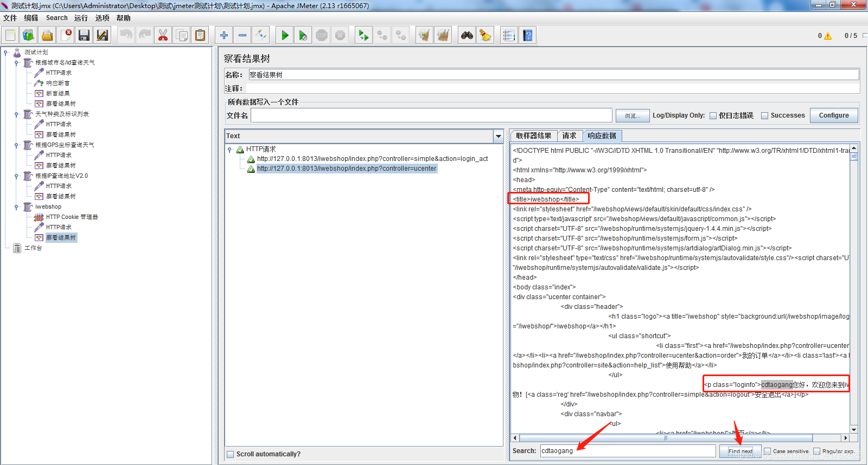Image resolution: width=868 pixels, height=465 pixels.
Task: Expand all nodes with plus icon
Action: coord(224,35)
